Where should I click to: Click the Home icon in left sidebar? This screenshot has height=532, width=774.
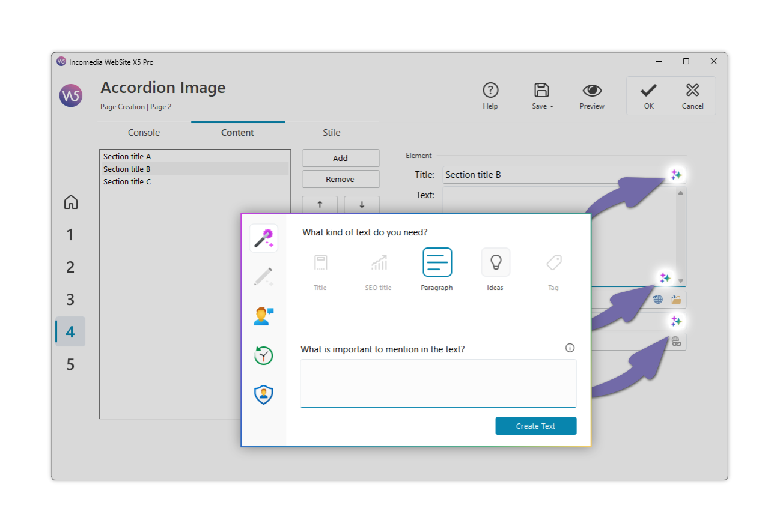pos(70,202)
